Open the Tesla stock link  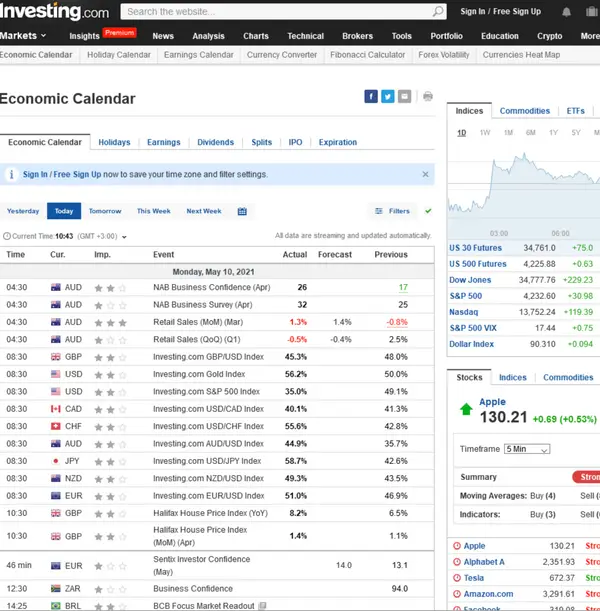[474, 578]
